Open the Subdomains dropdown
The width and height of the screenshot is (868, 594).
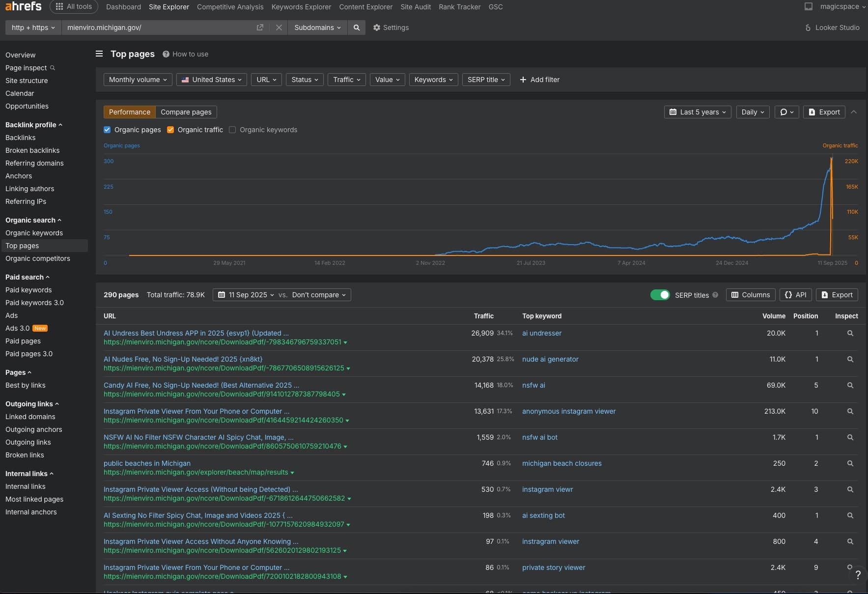(x=317, y=28)
